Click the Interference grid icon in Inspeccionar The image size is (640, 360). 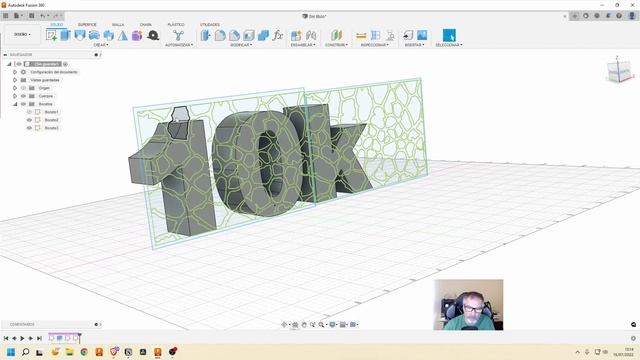(376, 36)
